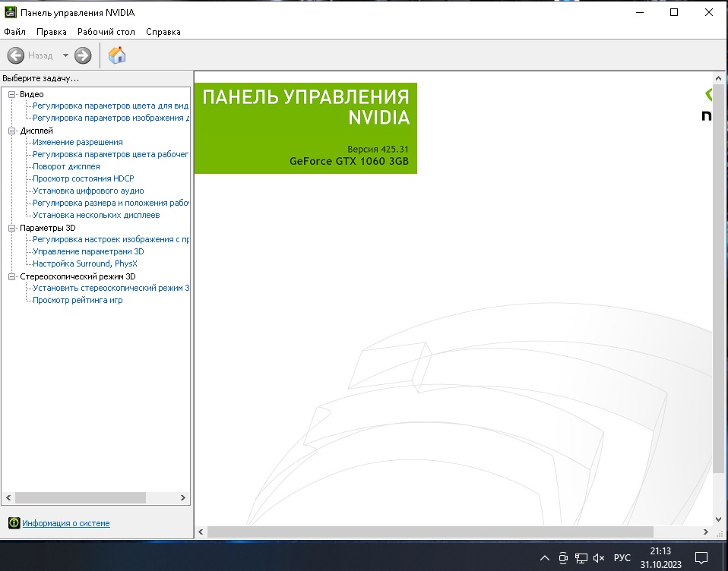728x571 pixels.
Task: Open the Справка menu
Action: pos(163,32)
